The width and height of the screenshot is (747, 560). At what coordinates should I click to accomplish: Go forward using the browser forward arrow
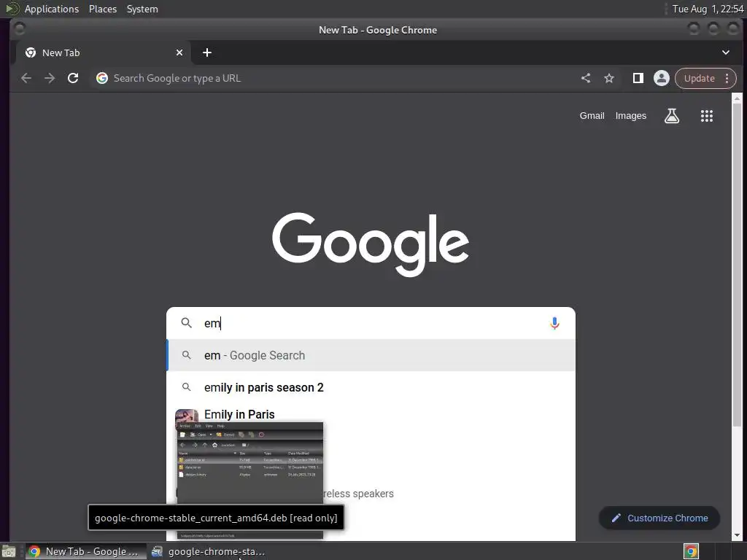click(x=50, y=78)
